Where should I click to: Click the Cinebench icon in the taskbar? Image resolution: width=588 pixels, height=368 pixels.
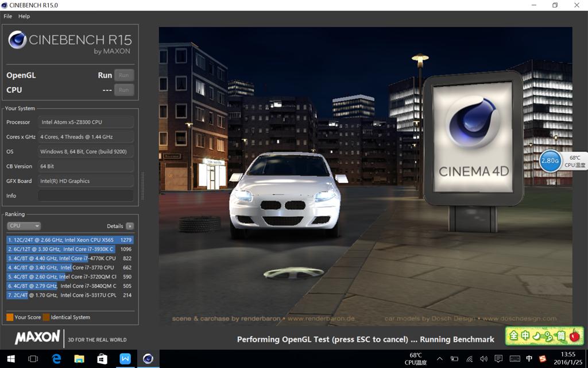coord(148,359)
